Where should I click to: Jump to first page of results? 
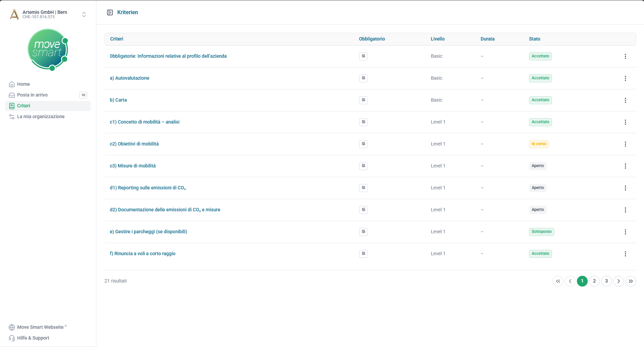click(x=558, y=281)
